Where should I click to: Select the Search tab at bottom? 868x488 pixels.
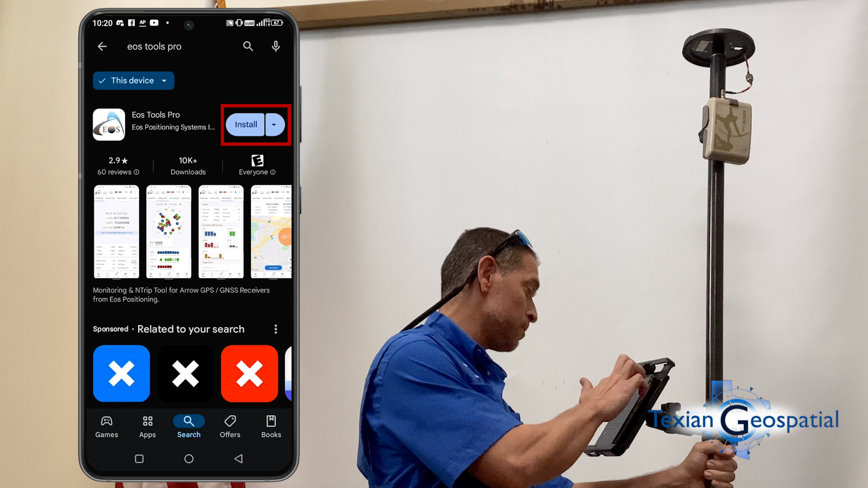point(189,426)
